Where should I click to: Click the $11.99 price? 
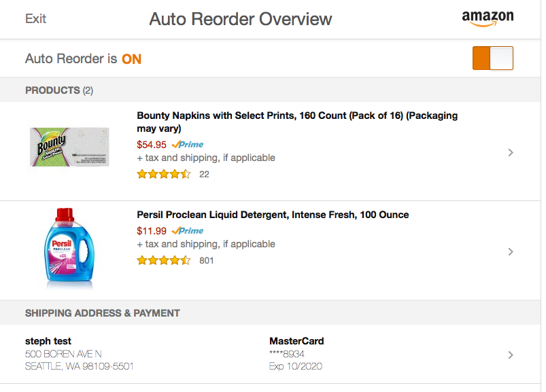pyautogui.click(x=152, y=231)
